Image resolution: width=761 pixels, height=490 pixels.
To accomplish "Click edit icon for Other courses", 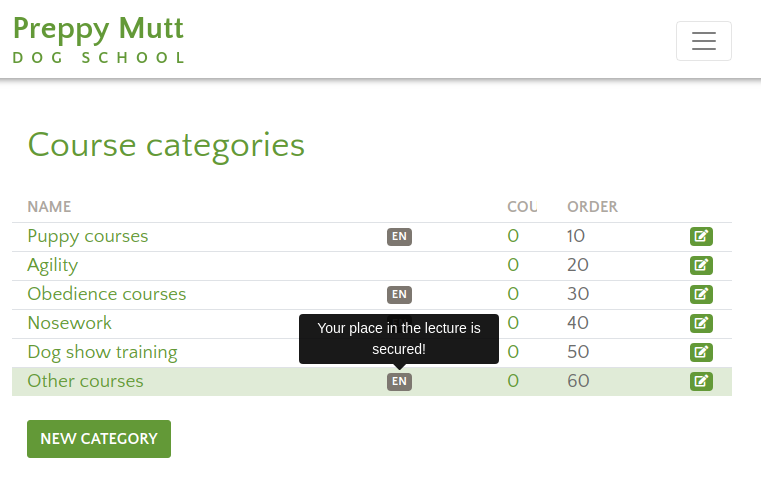I will pyautogui.click(x=701, y=382).
